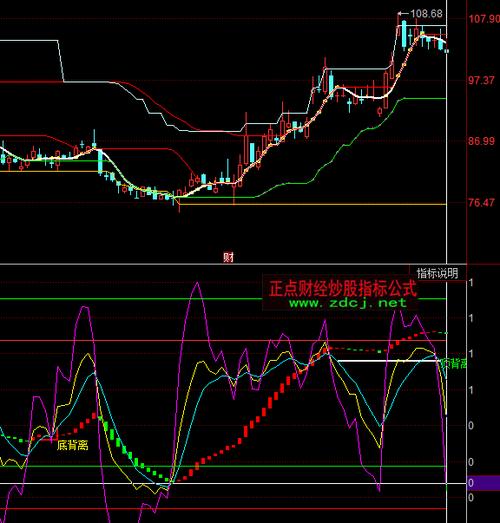Select the purple highlighted 0 value box

pos(483,483)
